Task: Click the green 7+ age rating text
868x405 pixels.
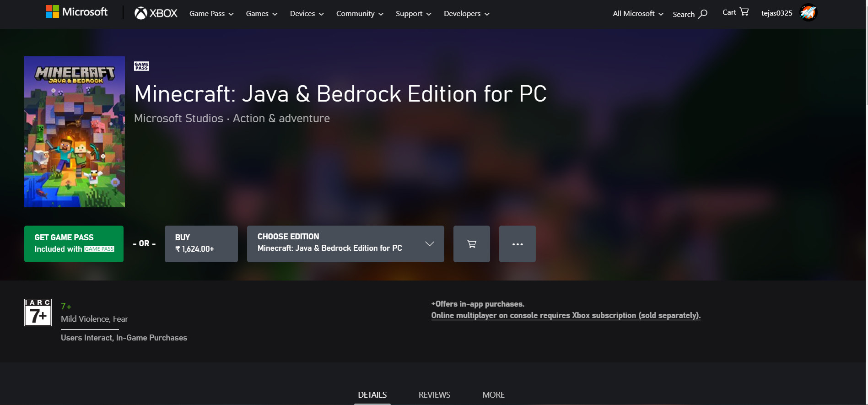Action: click(66, 307)
